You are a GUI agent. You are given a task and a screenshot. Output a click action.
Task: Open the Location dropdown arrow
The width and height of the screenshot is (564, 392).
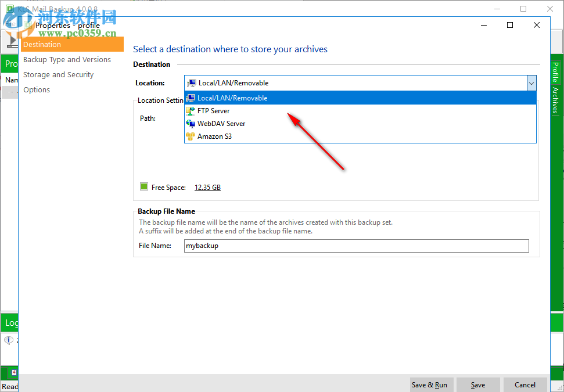531,82
